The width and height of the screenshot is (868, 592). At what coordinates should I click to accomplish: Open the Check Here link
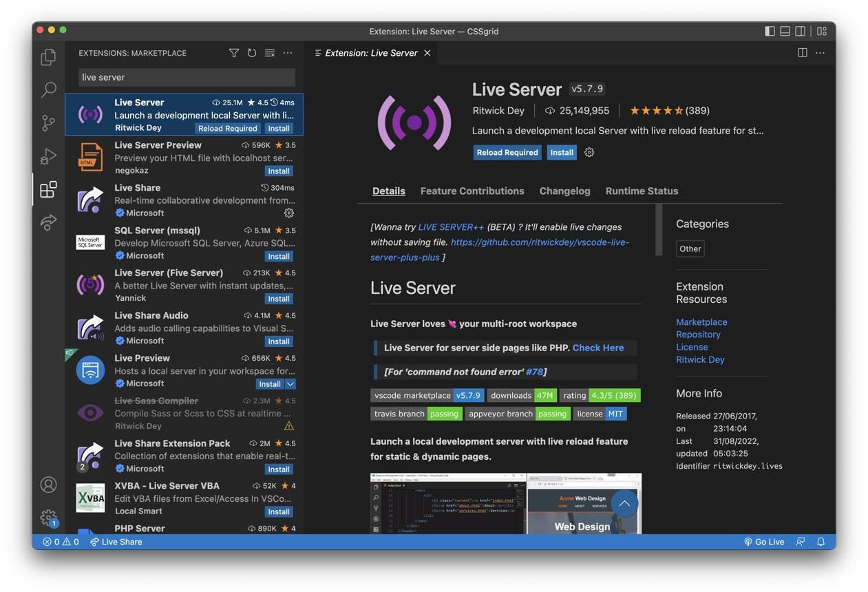coord(598,348)
